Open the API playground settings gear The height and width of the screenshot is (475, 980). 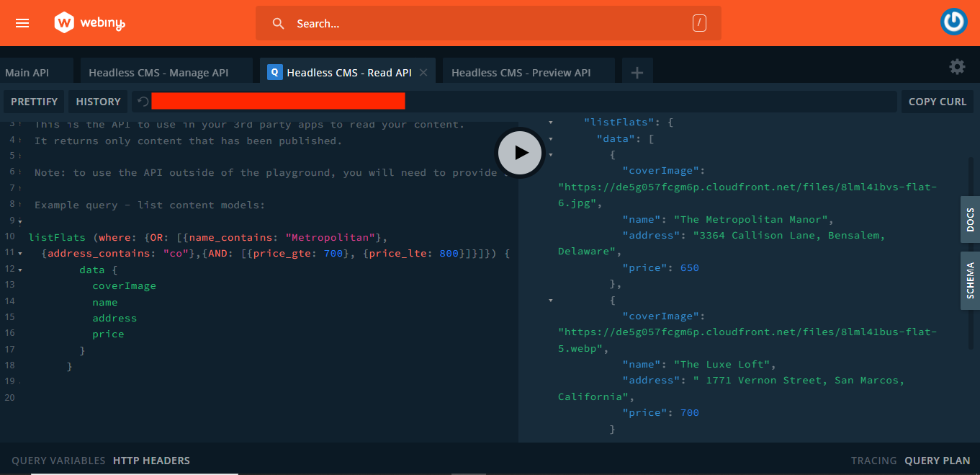pyautogui.click(x=957, y=66)
